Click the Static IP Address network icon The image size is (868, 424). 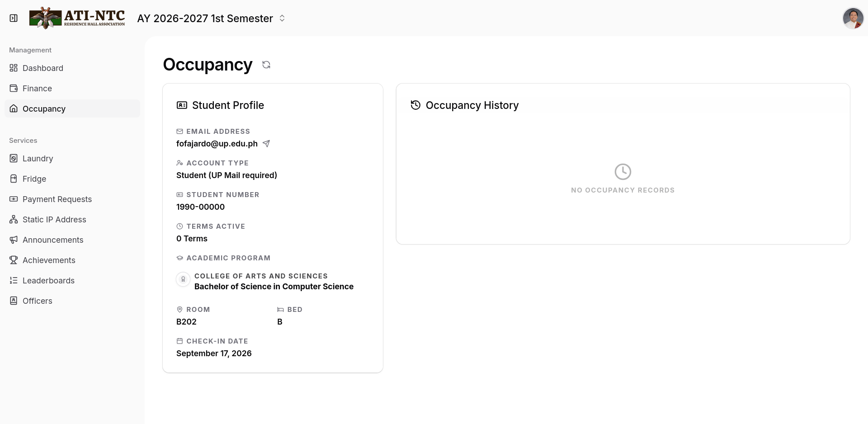click(x=14, y=219)
